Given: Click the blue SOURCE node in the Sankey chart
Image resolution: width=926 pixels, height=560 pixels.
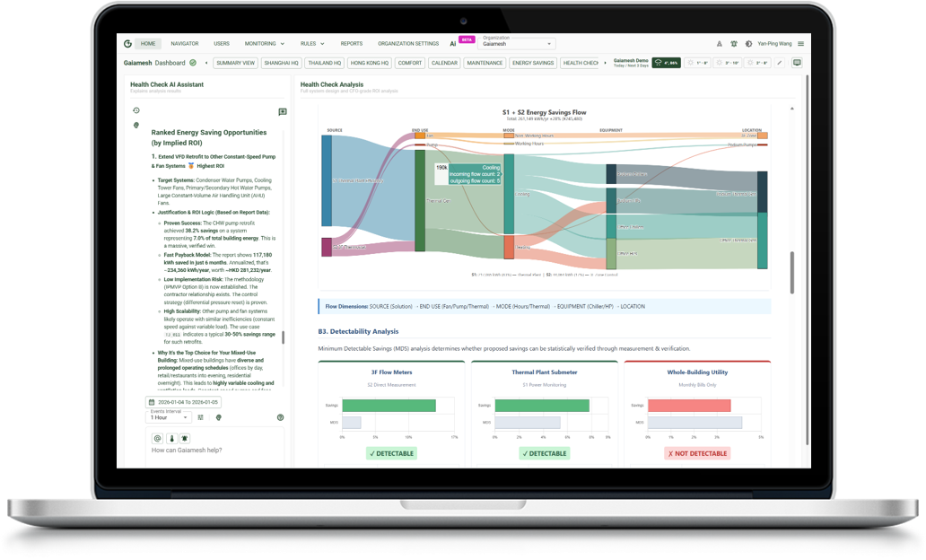Looking at the screenshot, I should pos(327,180).
